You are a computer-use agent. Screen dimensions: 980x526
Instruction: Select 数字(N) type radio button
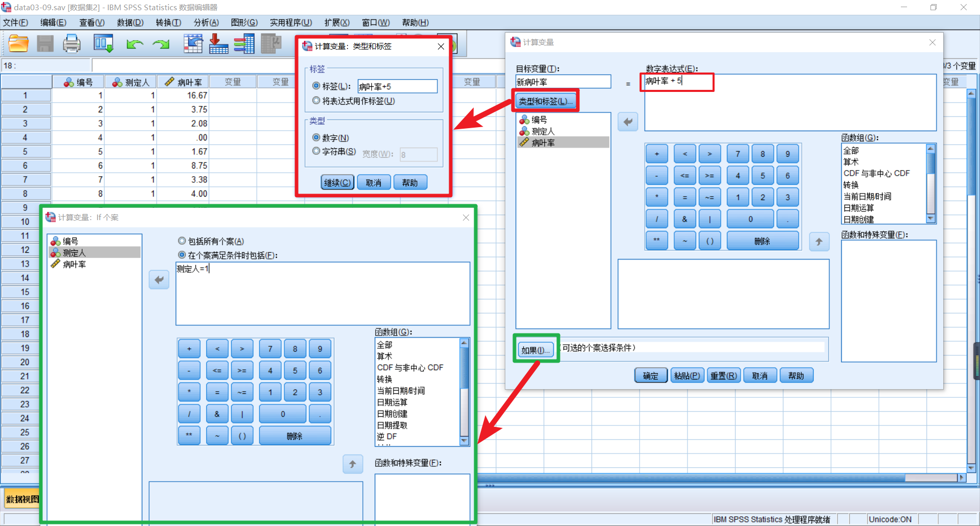pos(316,137)
